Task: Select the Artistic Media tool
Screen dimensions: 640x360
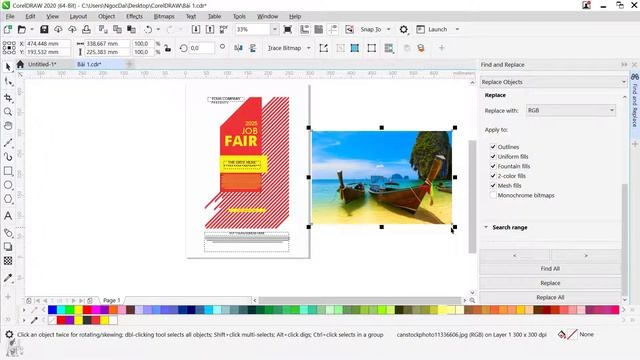Action: [x=8, y=157]
